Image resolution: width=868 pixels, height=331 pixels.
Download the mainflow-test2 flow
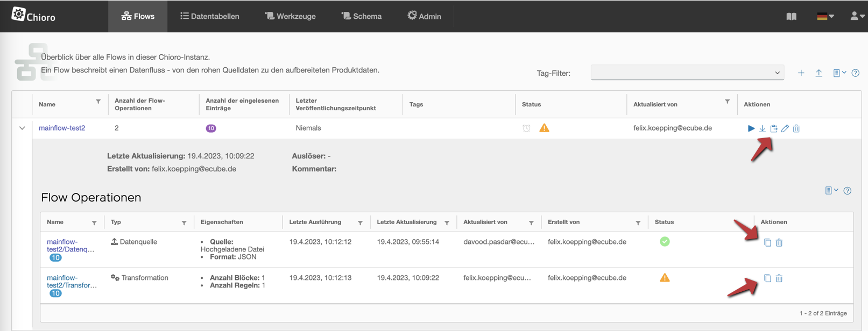[x=762, y=128]
